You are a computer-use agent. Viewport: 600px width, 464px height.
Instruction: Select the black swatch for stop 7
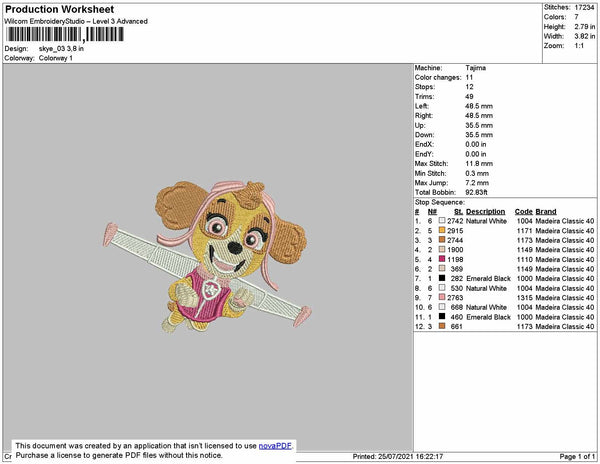[x=442, y=278]
